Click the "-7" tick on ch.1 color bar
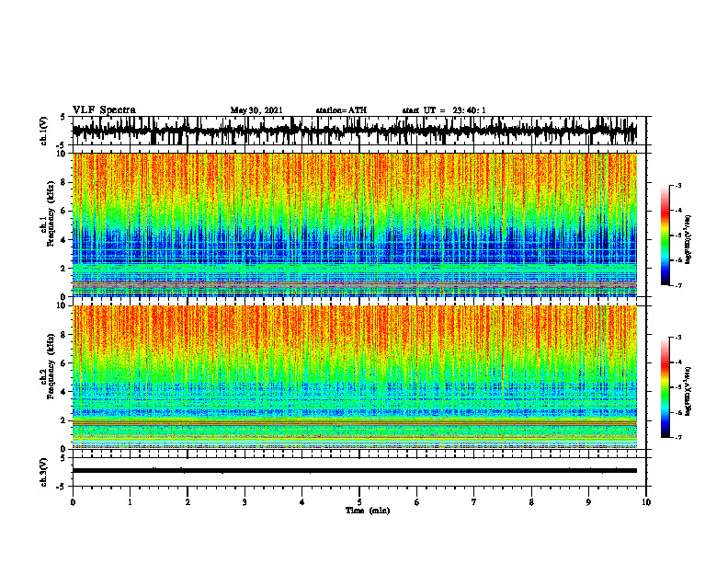Viewport: 728px width, 563px height. coord(678,285)
